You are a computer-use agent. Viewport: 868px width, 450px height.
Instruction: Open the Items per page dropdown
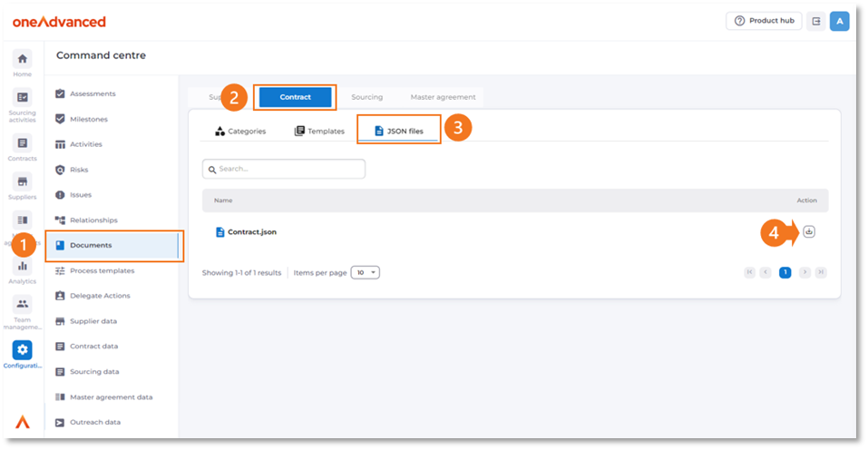click(366, 272)
